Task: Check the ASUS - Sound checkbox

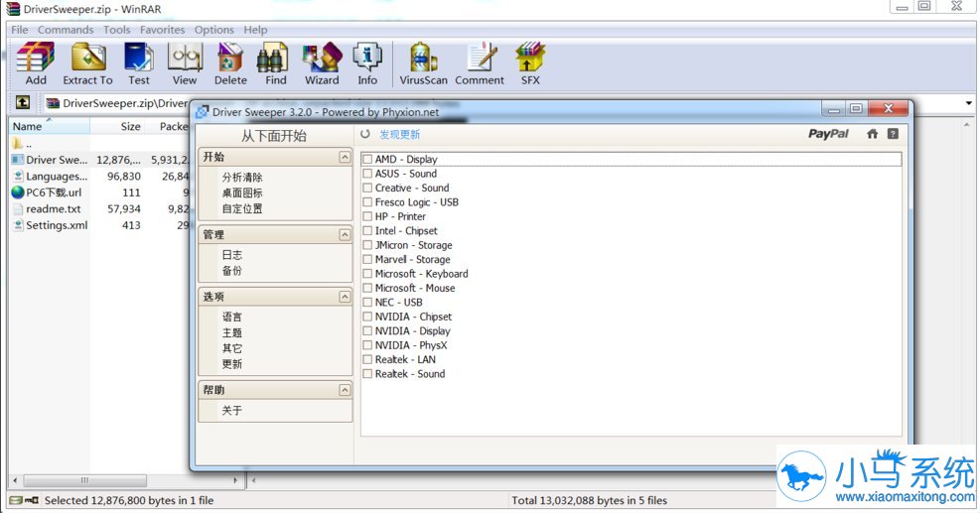Action: [367, 174]
